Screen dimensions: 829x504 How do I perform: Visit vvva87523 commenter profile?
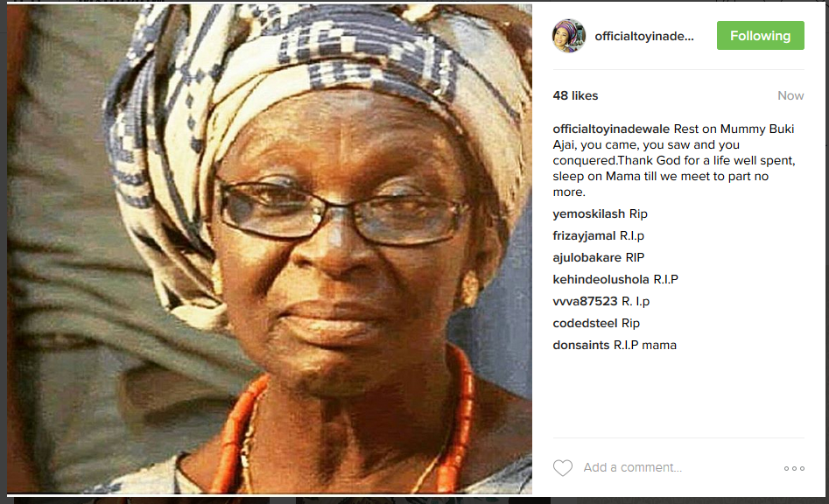(x=585, y=301)
